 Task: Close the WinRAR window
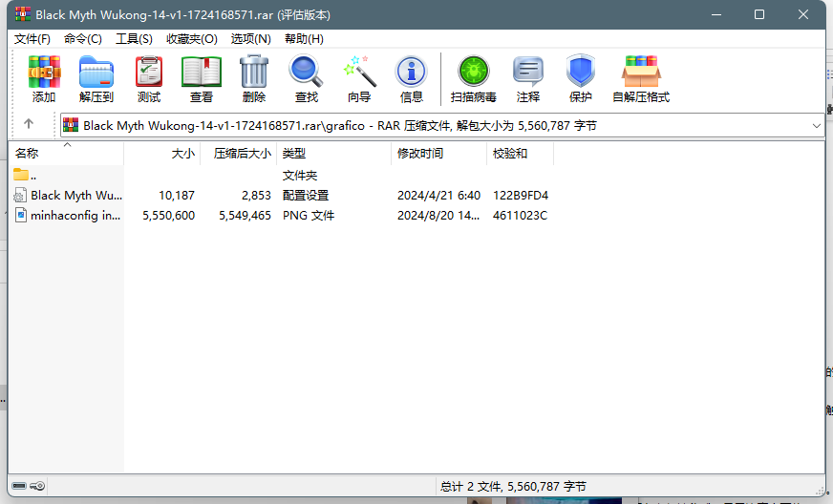pyautogui.click(x=803, y=14)
